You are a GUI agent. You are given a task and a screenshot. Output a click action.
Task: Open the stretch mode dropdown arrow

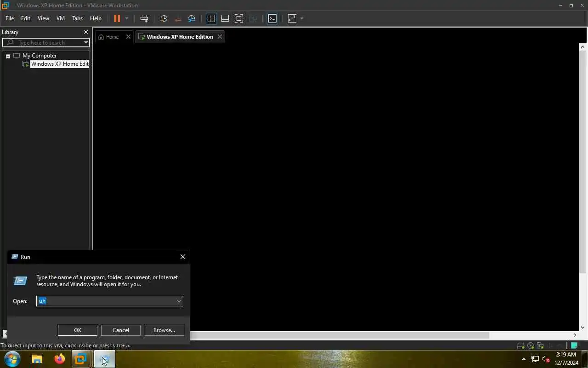point(302,18)
